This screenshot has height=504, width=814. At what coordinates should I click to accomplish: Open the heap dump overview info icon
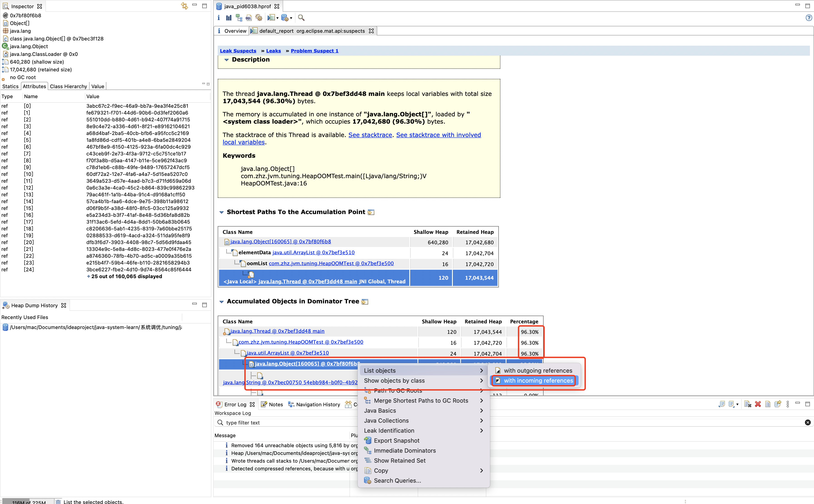pos(219,18)
